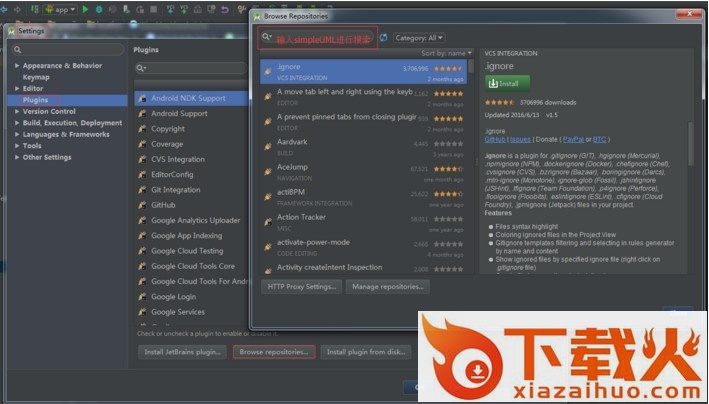709x404 pixels.
Task: Expand the Other Settings node
Action: pos(17,157)
